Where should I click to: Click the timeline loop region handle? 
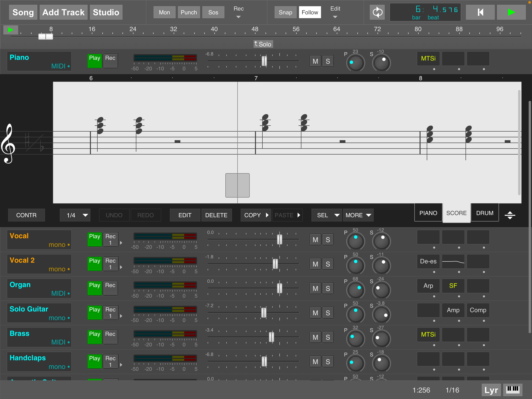[46, 37]
